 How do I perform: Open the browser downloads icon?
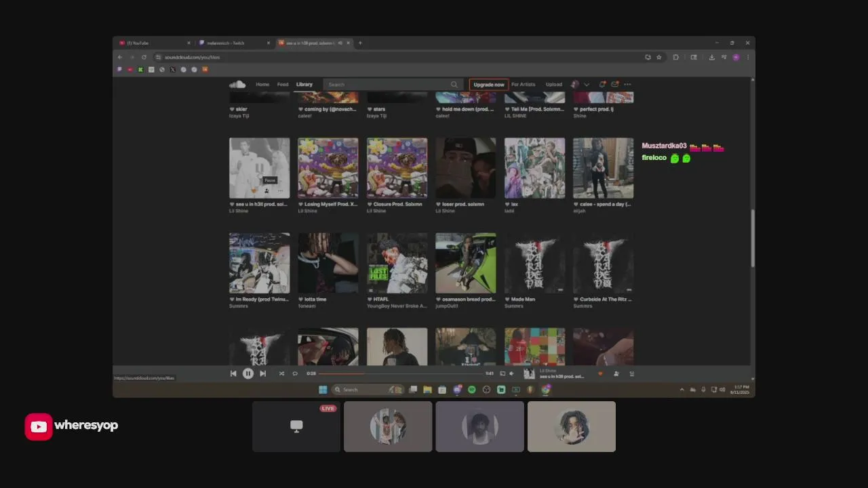coord(711,57)
